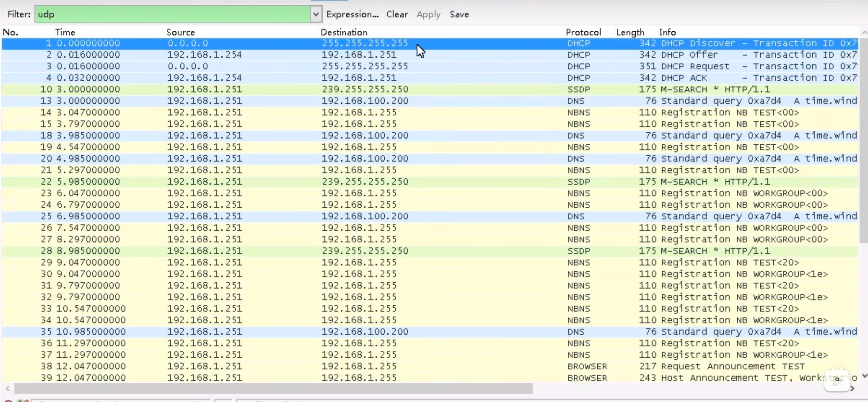This screenshot has height=402, width=868.
Task: Click the udp display filter field
Action: pyautogui.click(x=172, y=14)
